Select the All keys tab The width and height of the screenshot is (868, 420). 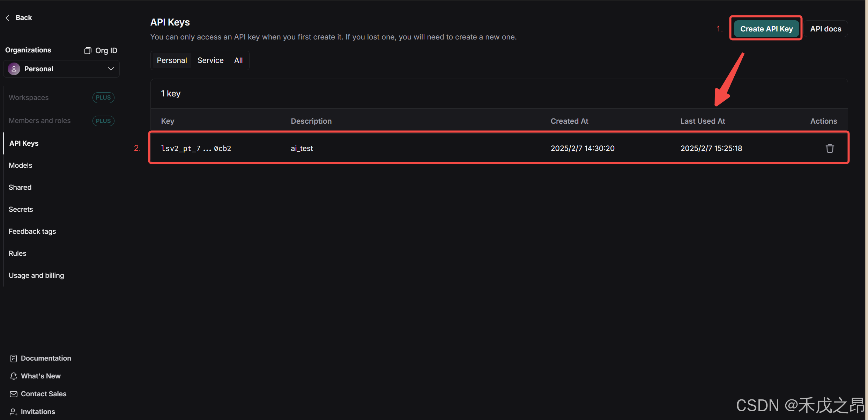[238, 60]
